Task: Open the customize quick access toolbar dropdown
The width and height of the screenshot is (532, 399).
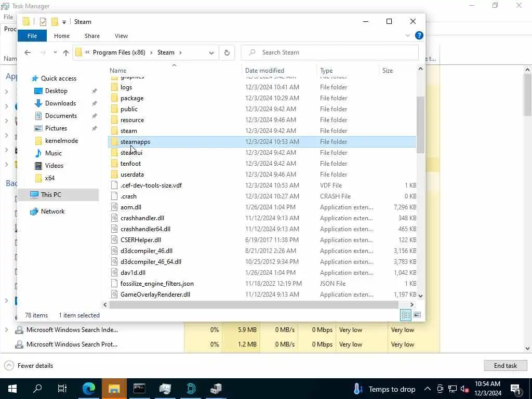Action: (64, 22)
